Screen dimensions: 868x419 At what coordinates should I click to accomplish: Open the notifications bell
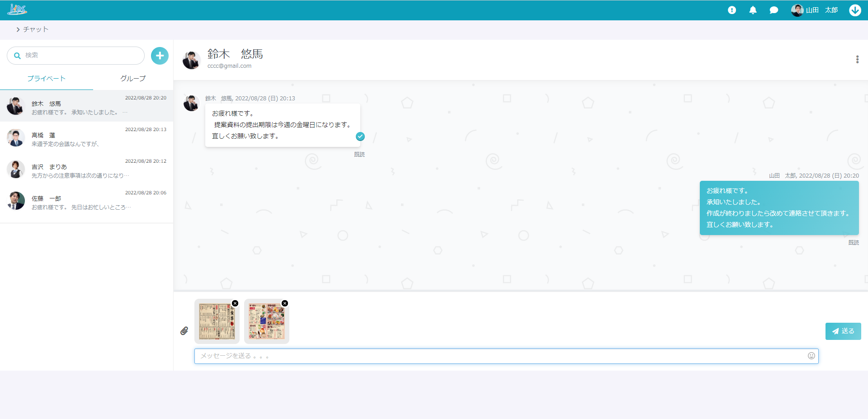click(753, 10)
